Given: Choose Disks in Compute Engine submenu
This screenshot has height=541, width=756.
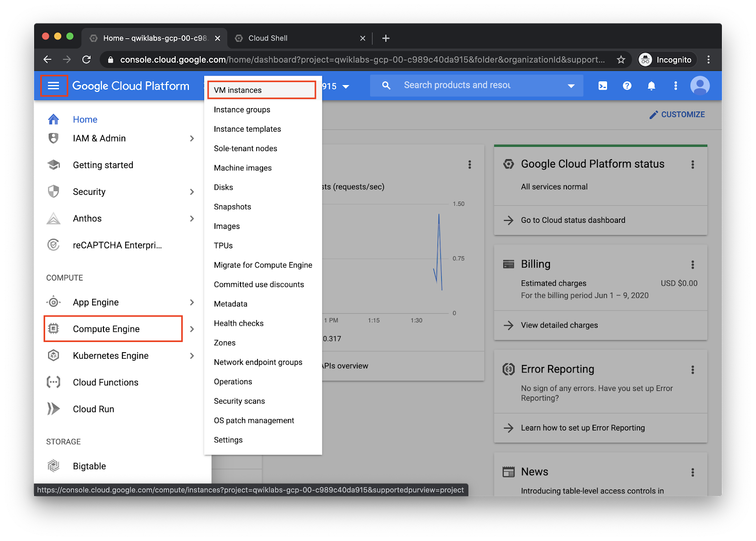Looking at the screenshot, I should [x=223, y=187].
